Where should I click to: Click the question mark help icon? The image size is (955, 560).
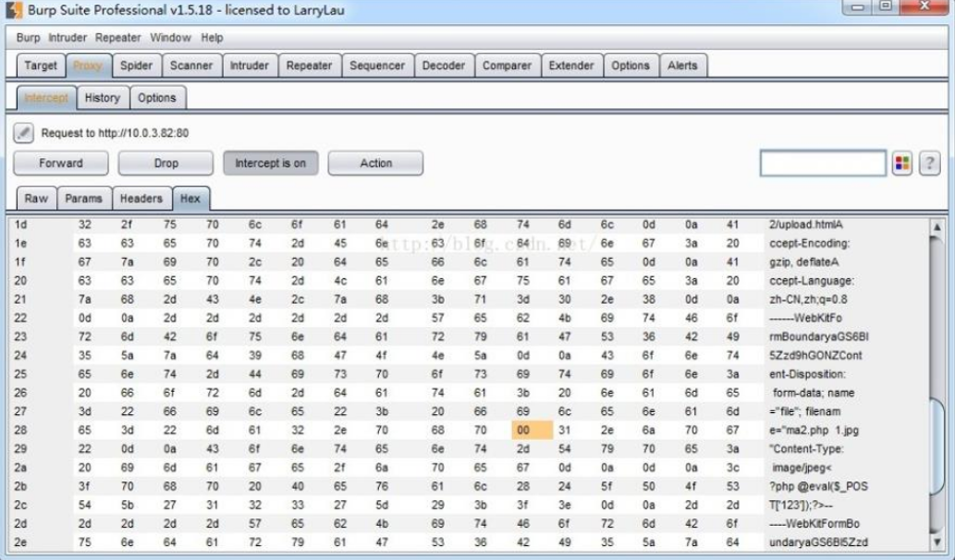929,164
